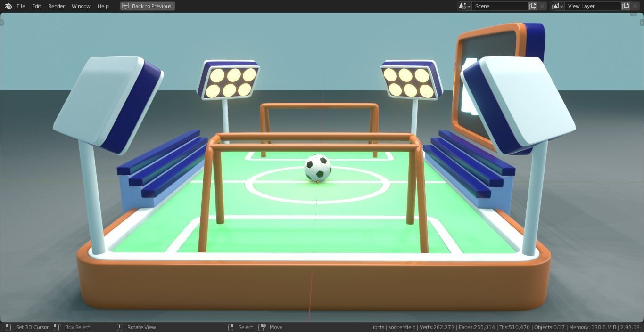Click the Scene name field
Viewport: 644px width, 332px height.
click(500, 6)
